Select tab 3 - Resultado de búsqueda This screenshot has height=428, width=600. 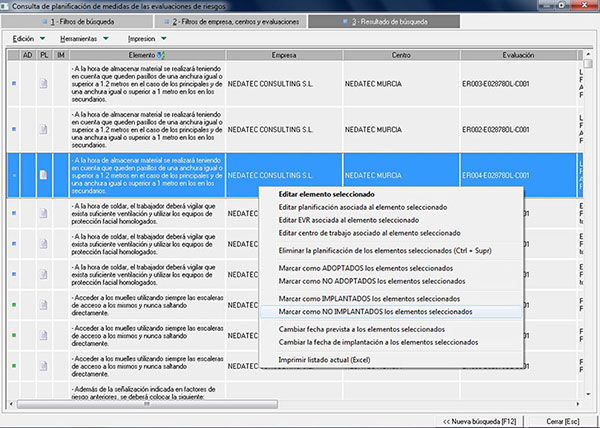(x=384, y=22)
